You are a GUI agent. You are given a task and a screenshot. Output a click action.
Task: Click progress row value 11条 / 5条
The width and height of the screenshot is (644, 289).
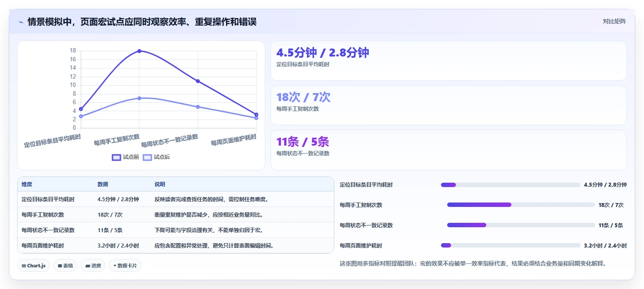(611, 225)
